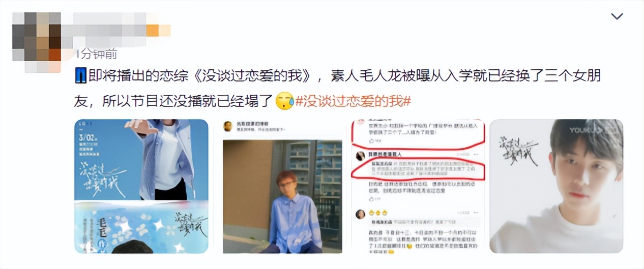Open the orange-haired person photo thumbnail

[282, 186]
